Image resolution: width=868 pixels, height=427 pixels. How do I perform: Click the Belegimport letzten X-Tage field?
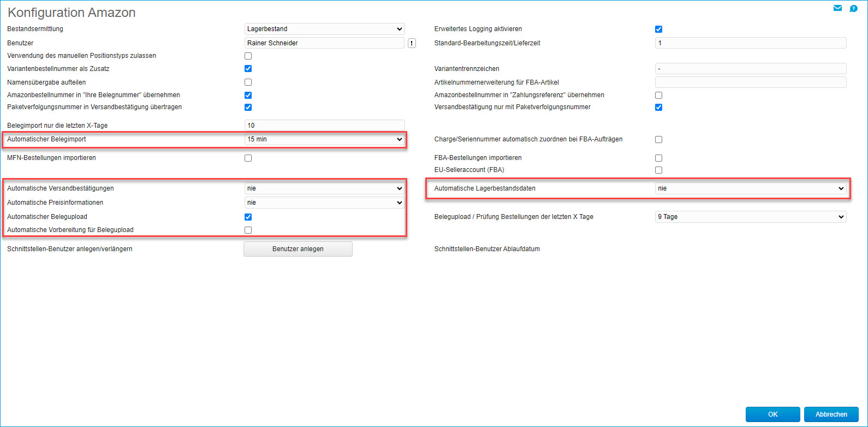[x=325, y=126]
